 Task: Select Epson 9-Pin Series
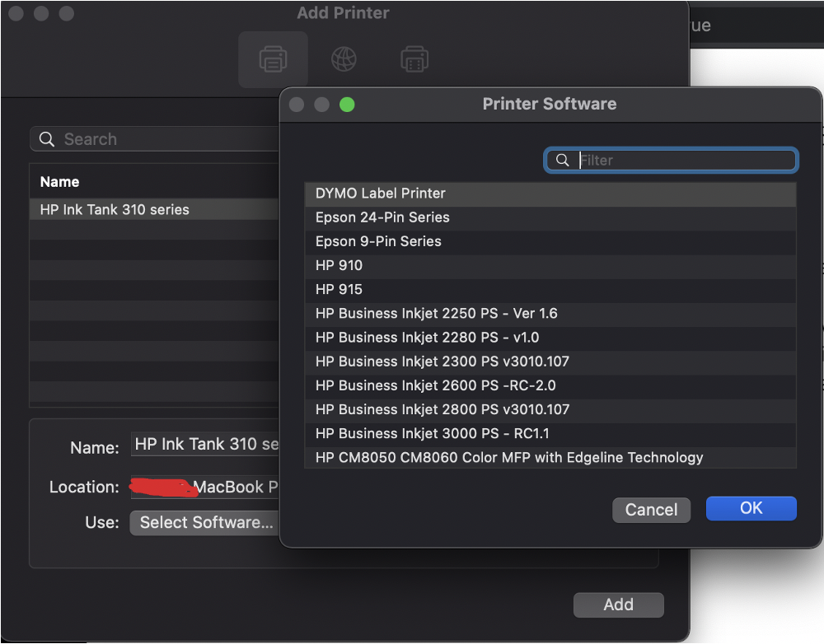coord(550,241)
